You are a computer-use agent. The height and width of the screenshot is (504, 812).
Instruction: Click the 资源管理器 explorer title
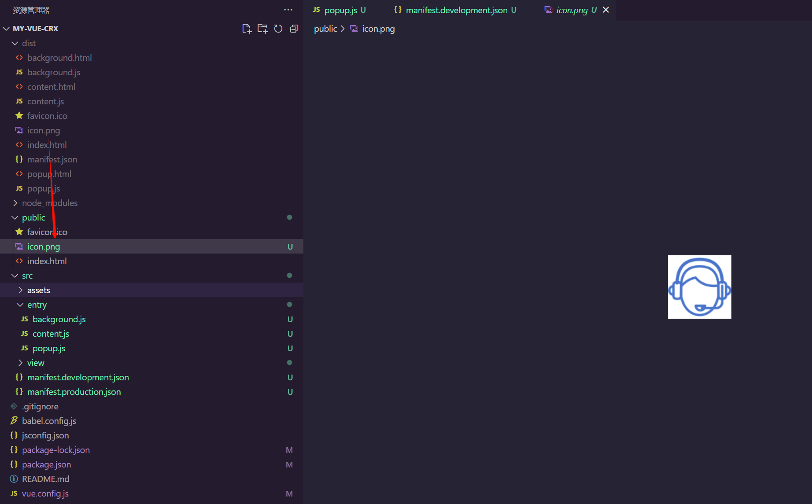click(31, 10)
